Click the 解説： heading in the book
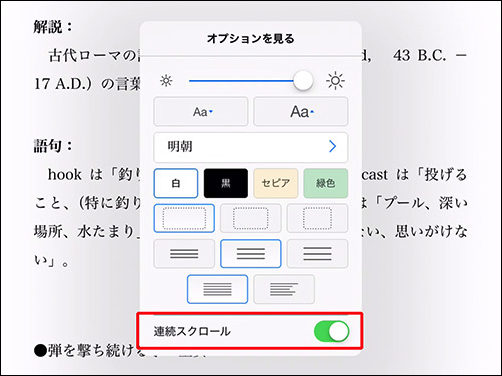The width and height of the screenshot is (502, 376). (x=53, y=27)
